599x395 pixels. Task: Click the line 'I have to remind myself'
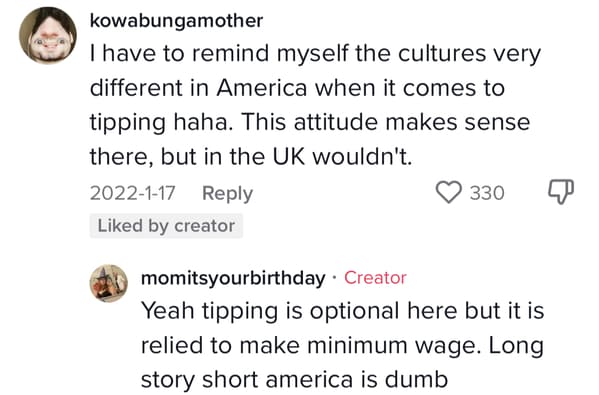click(316, 54)
